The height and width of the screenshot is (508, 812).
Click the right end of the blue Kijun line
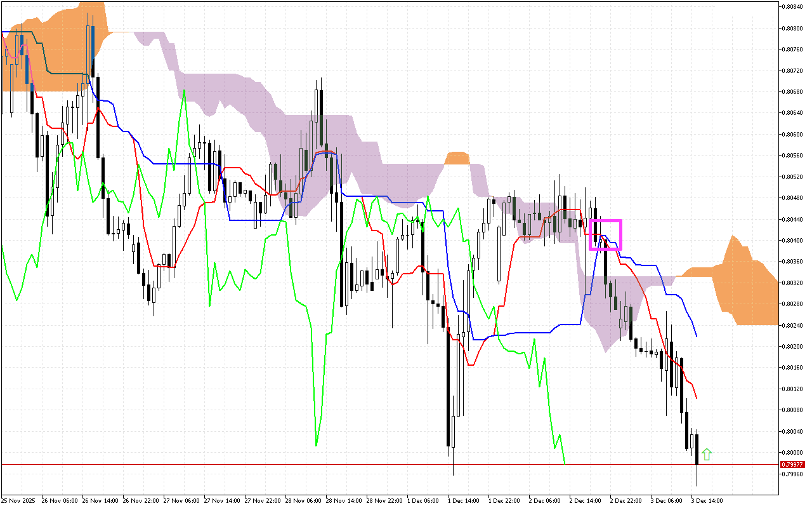(697, 336)
